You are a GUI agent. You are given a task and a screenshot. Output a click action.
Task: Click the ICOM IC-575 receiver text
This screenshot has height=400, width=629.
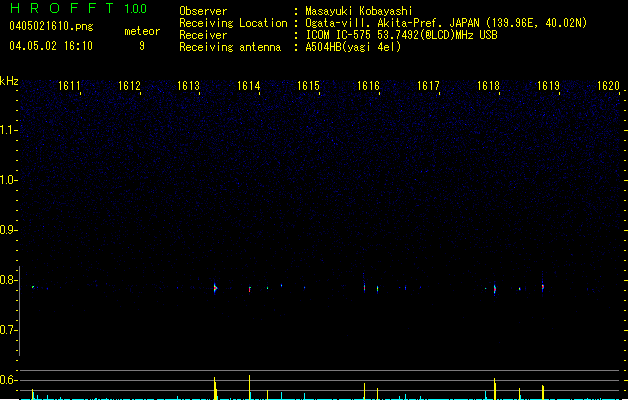(401, 35)
